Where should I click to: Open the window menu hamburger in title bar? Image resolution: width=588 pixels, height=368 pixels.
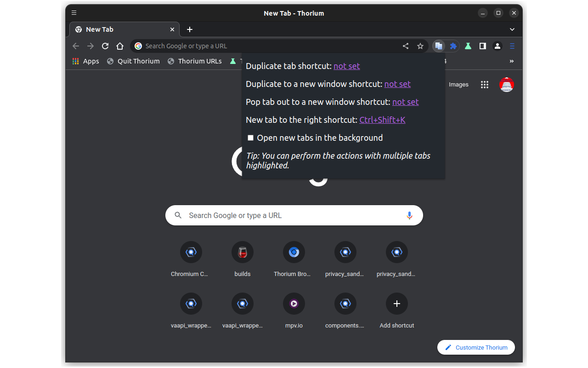[74, 13]
